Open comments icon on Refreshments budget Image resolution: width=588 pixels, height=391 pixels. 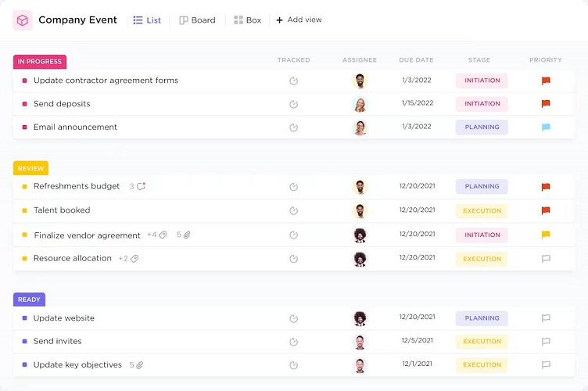(141, 186)
